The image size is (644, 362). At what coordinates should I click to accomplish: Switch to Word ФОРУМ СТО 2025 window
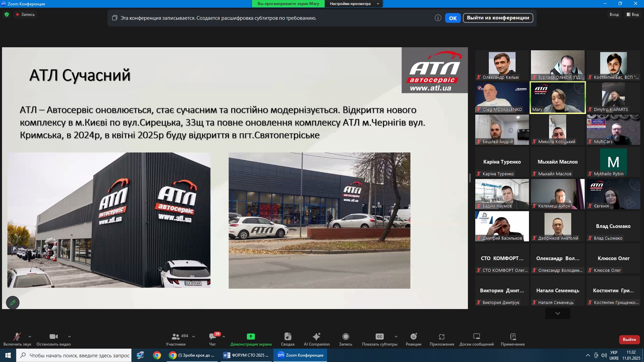click(246, 355)
